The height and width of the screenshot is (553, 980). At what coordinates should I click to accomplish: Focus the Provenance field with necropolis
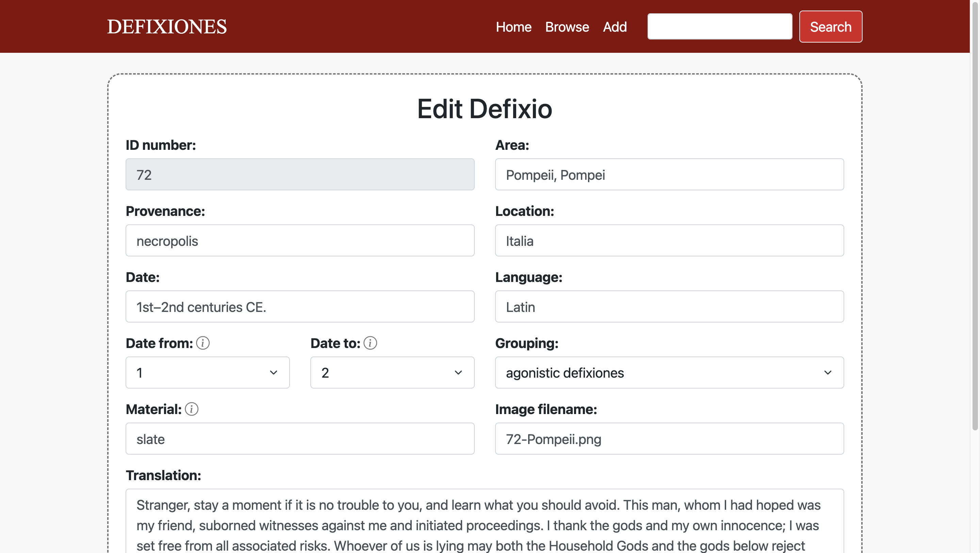300,240
